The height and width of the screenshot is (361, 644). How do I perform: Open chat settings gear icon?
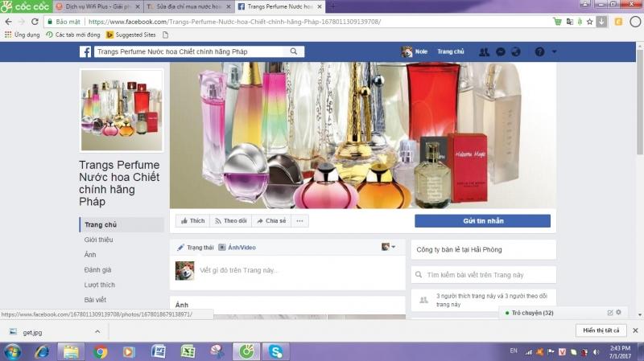(x=618, y=312)
